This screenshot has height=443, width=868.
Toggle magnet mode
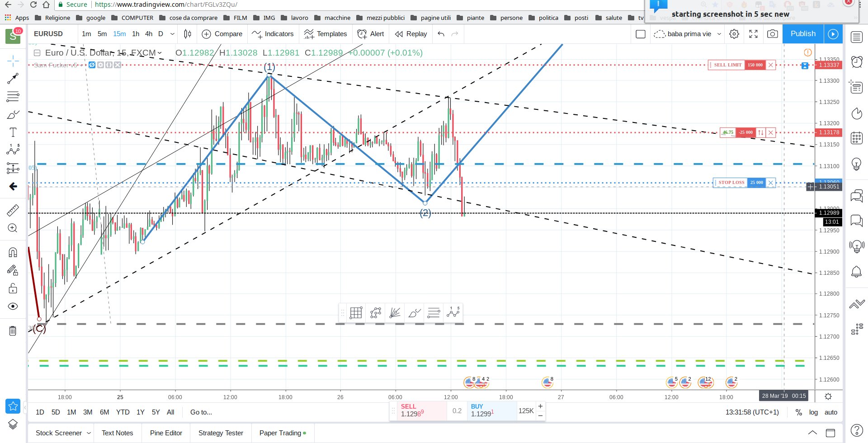(13, 252)
